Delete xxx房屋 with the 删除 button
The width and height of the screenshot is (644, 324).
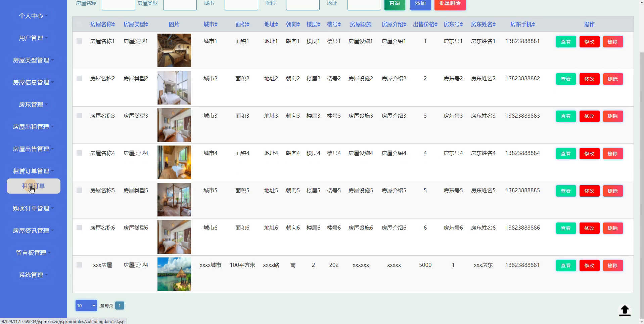(x=613, y=266)
